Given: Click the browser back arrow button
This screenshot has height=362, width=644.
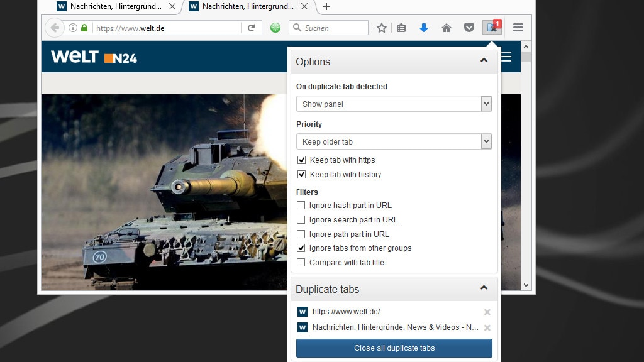Looking at the screenshot, I should tap(55, 28).
